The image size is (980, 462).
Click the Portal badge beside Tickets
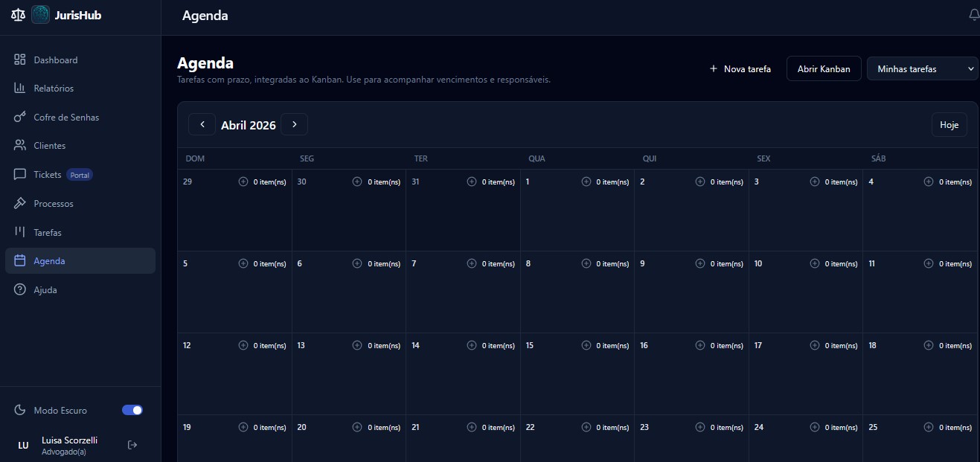tap(80, 176)
